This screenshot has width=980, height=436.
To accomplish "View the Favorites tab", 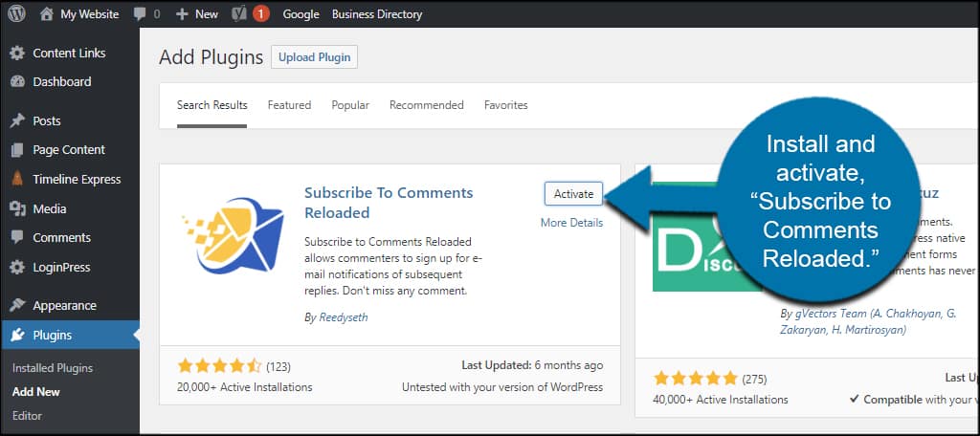I will click(505, 105).
